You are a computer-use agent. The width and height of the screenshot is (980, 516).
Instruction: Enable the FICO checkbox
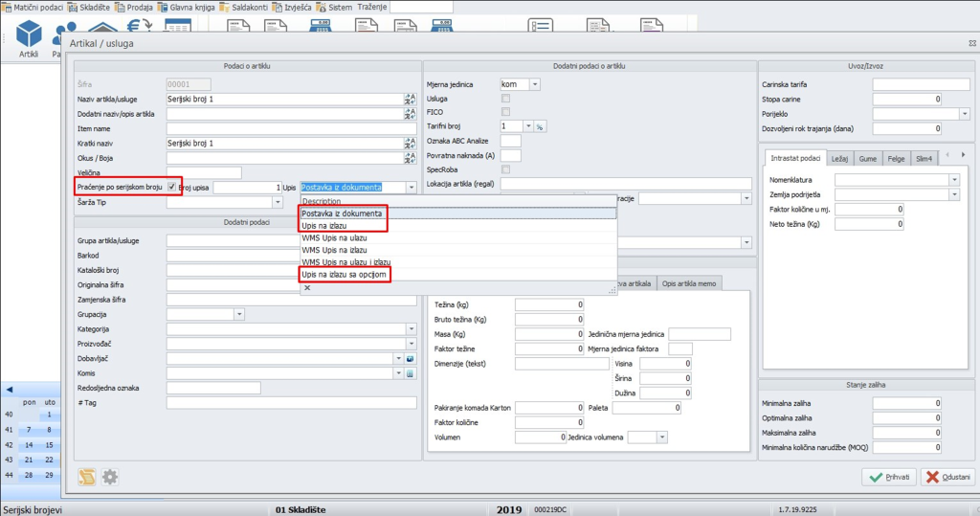(506, 112)
